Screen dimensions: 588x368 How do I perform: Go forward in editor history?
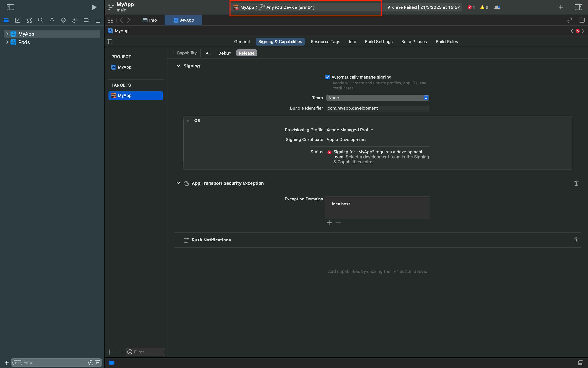[x=129, y=20]
